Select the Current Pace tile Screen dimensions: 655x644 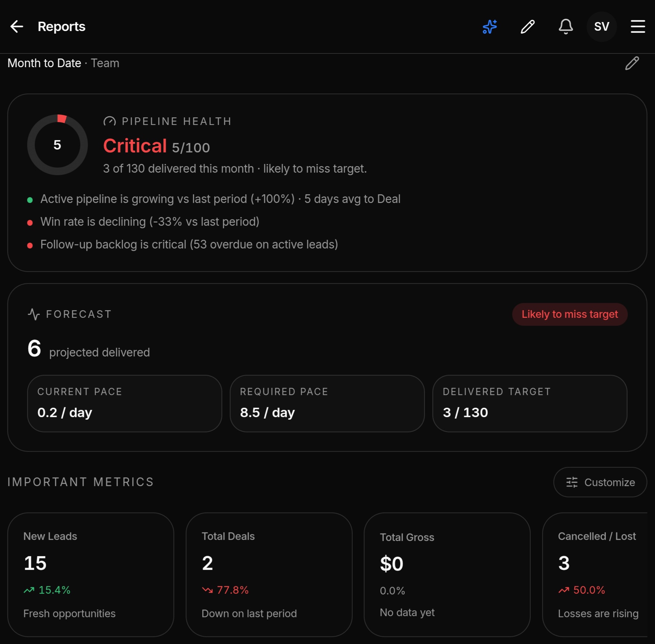[125, 403]
